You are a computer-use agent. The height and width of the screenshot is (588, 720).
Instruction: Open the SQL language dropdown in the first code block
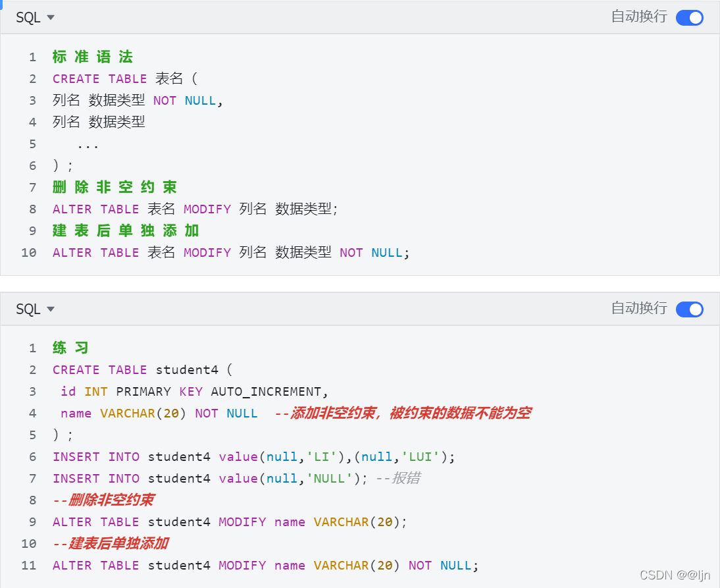point(35,18)
